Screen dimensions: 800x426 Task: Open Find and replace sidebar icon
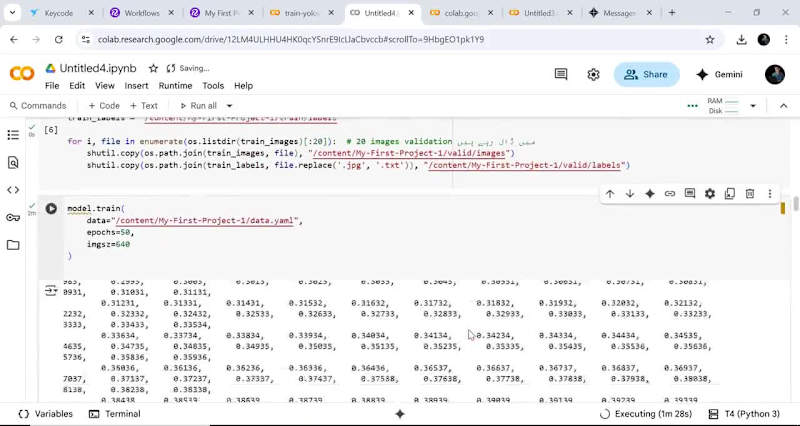(x=13, y=163)
